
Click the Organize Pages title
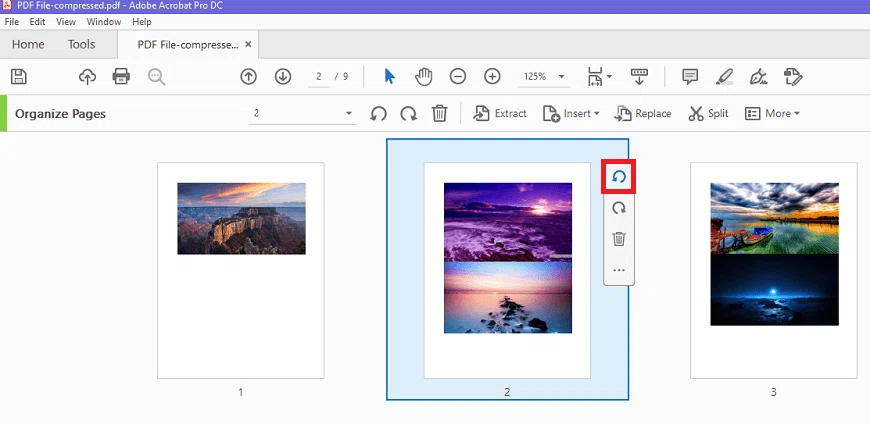pyautogui.click(x=60, y=114)
